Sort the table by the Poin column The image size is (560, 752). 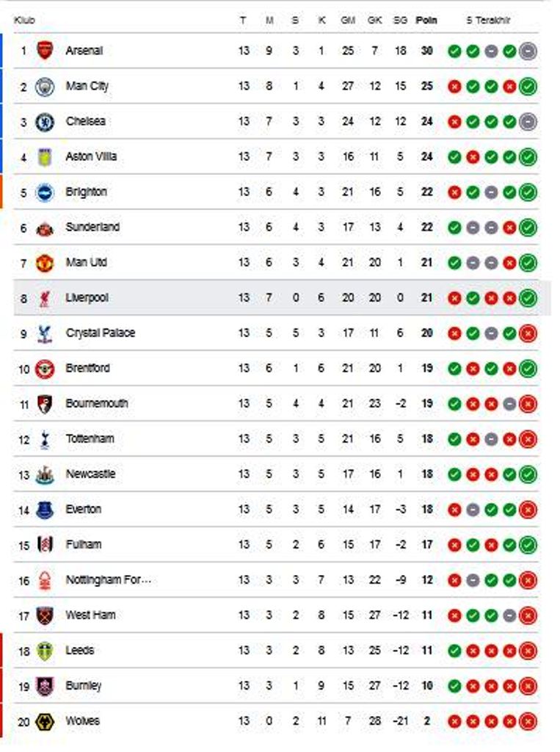(424, 21)
